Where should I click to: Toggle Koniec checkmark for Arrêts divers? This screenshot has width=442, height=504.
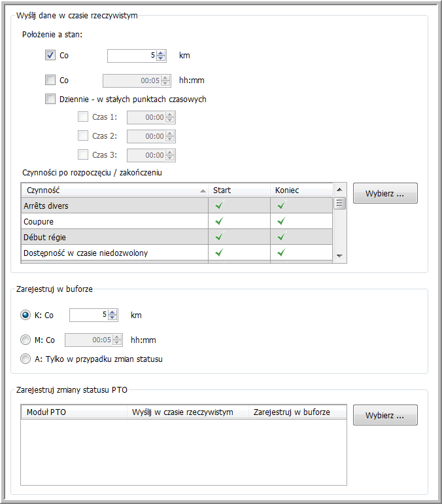pos(281,205)
